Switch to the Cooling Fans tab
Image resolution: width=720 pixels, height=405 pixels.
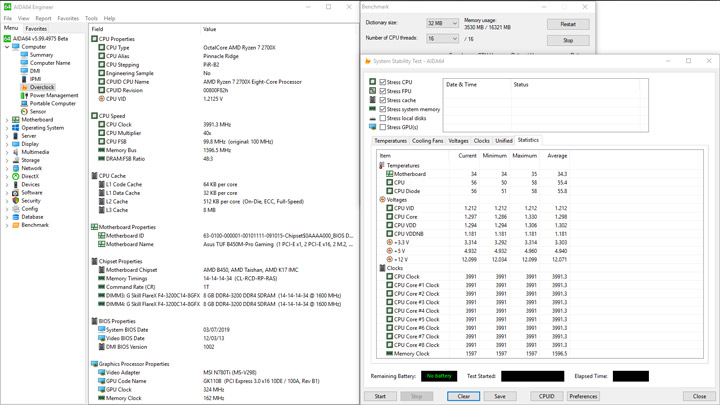tap(428, 141)
